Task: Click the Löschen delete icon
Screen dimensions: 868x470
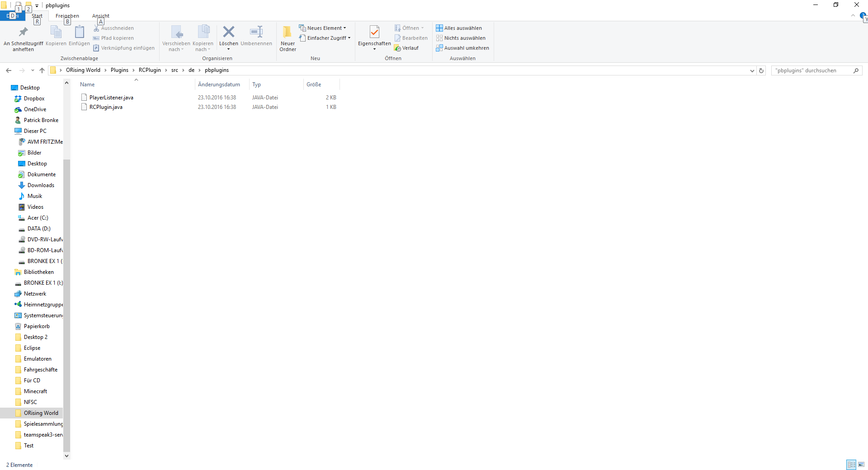Action: point(228,32)
